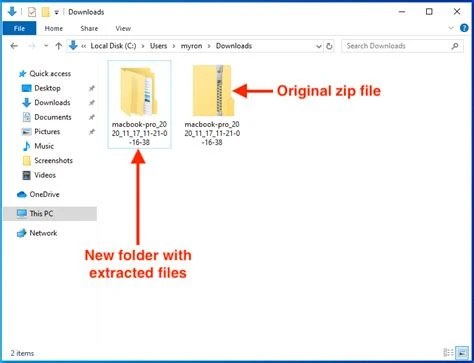
Task: Click the Screenshots folder icon in sidebar
Action: click(x=26, y=161)
